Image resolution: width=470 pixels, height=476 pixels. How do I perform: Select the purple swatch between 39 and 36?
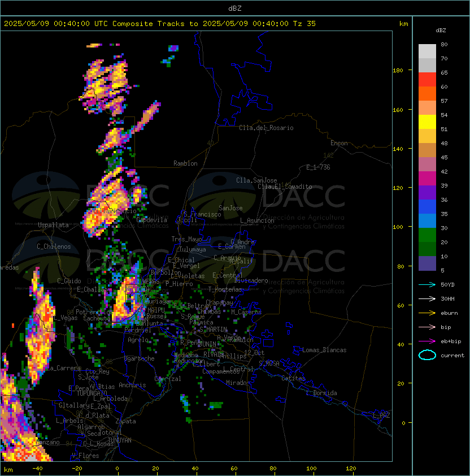coord(427,192)
